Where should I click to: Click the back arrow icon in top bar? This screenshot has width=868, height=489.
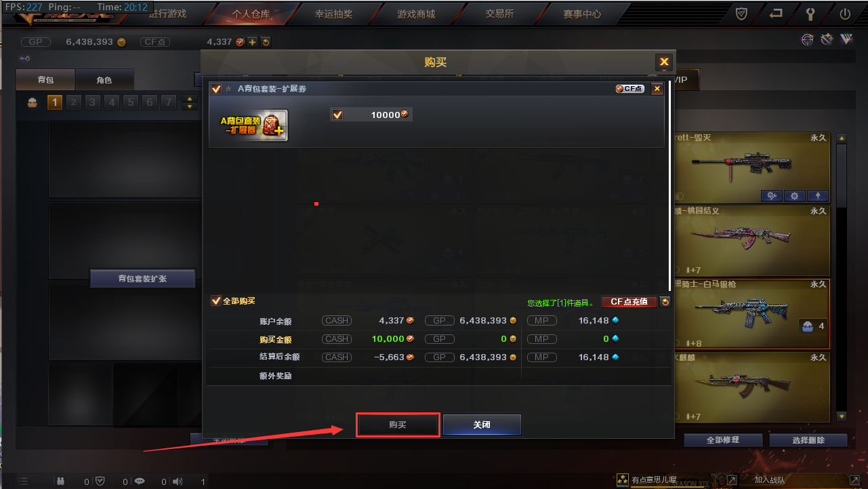tap(776, 14)
